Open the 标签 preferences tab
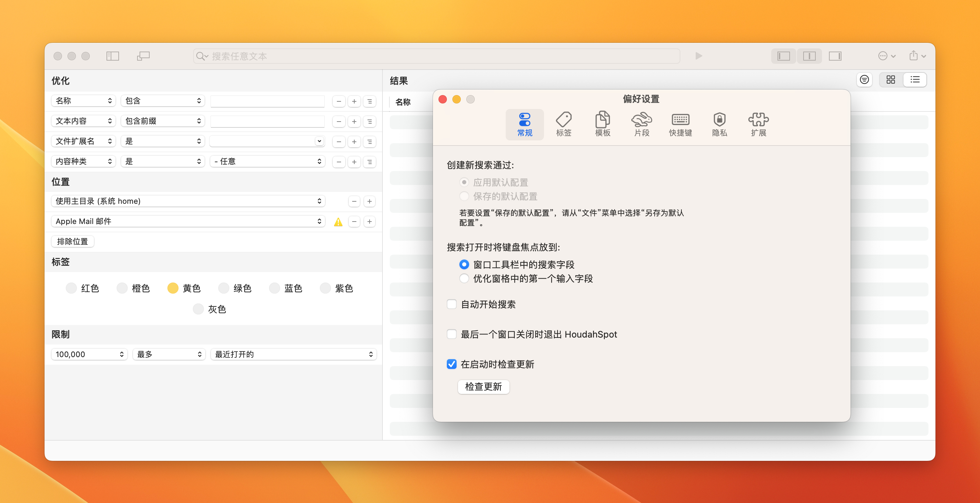Image resolution: width=980 pixels, height=503 pixels. pyautogui.click(x=564, y=124)
